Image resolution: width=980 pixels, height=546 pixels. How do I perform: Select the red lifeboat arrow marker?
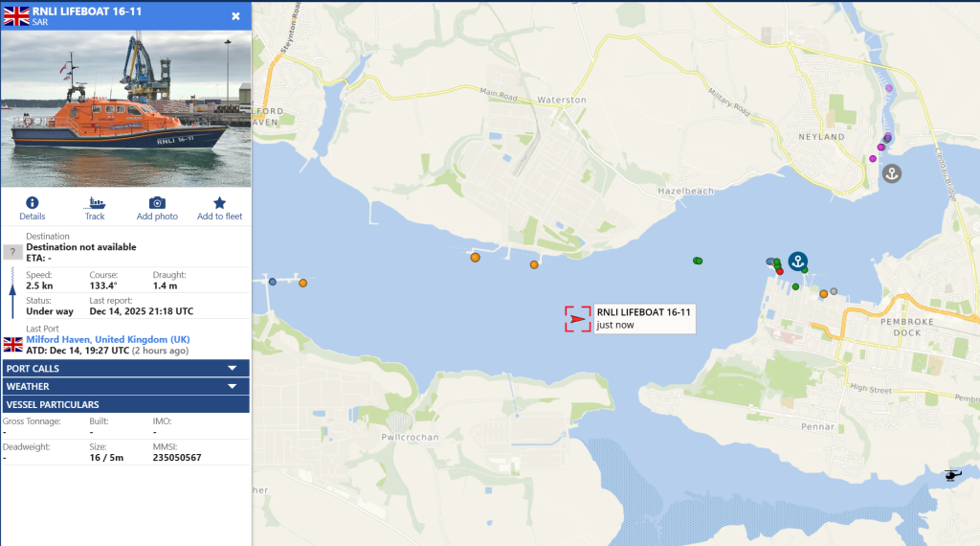coord(577,319)
